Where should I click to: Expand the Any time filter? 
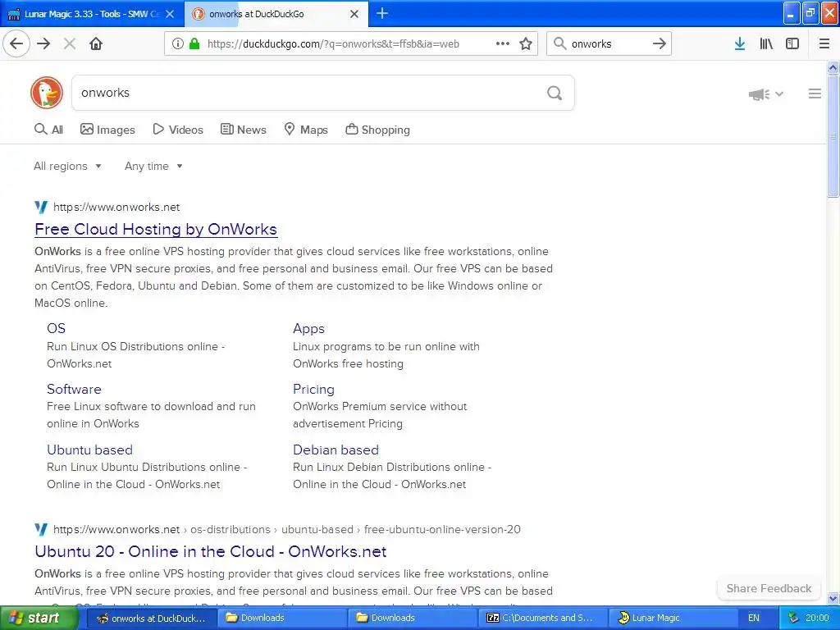click(x=153, y=166)
